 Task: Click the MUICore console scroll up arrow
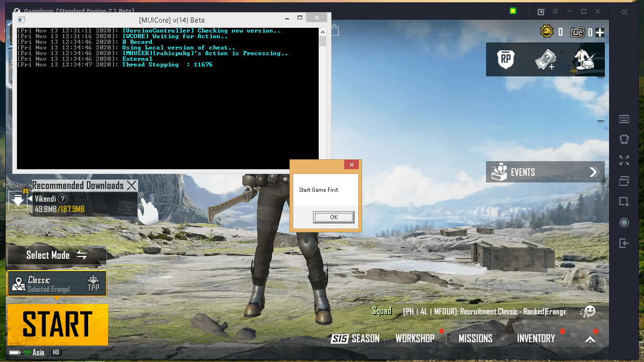coord(322,32)
